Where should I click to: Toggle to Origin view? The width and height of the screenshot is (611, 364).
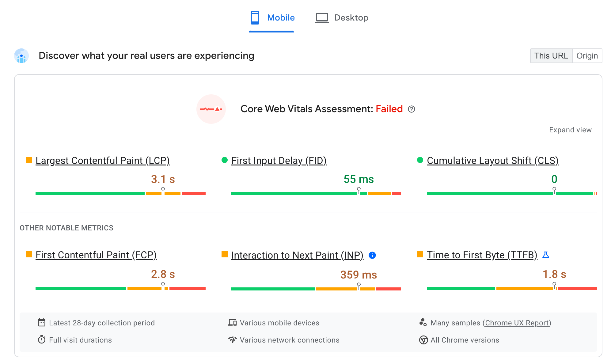pos(587,55)
